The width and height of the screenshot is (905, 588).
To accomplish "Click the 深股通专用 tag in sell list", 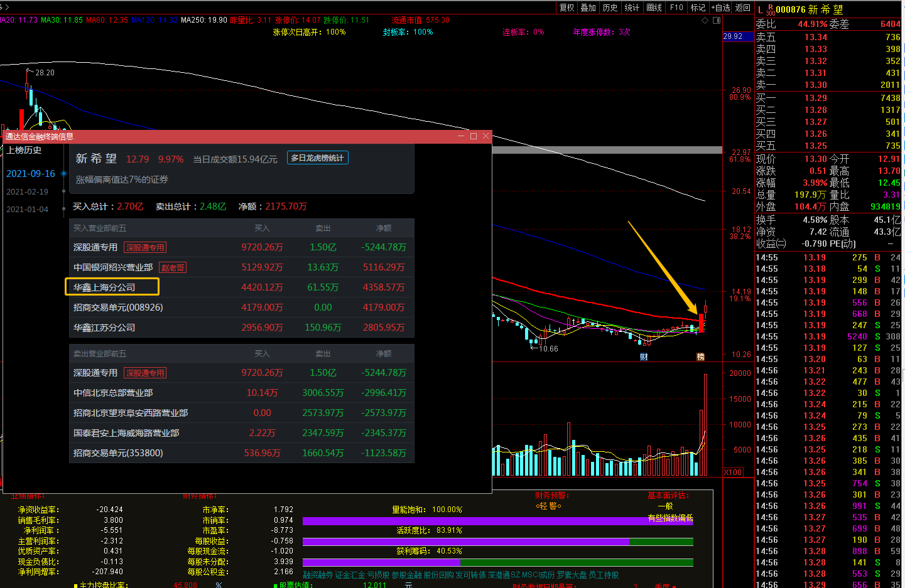I will coord(145,373).
